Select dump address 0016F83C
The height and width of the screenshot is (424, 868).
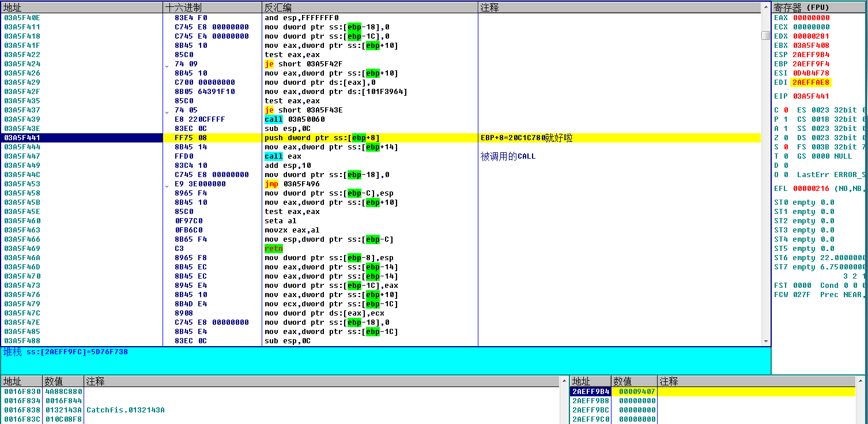22,419
